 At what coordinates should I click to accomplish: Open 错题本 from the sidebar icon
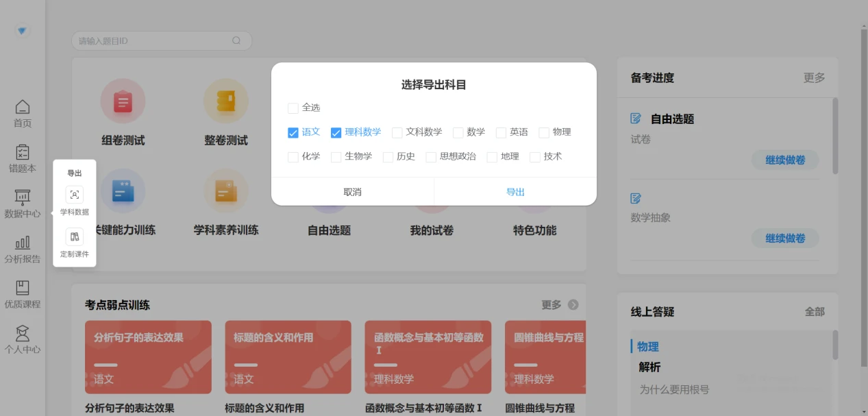click(23, 152)
